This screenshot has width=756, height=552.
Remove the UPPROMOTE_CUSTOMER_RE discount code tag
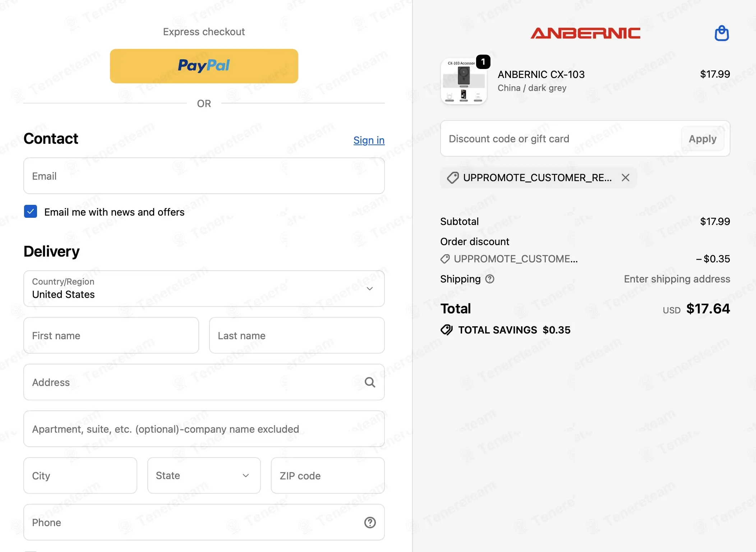point(626,178)
